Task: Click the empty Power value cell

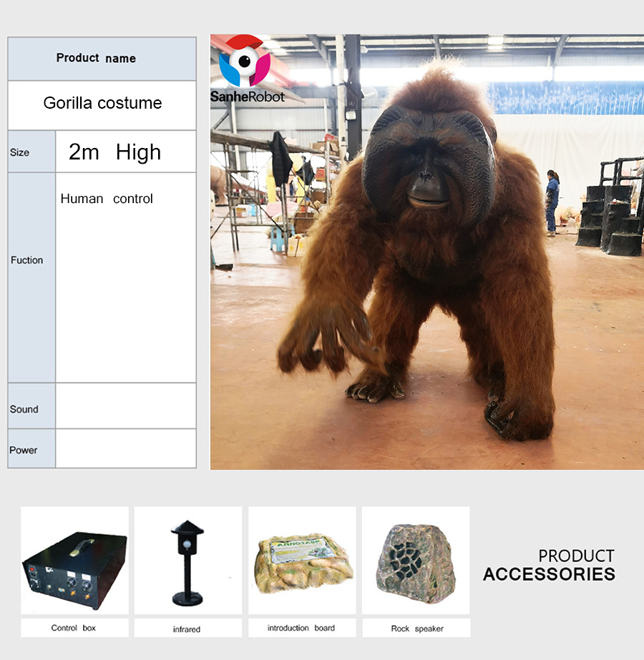Action: pyautogui.click(x=125, y=449)
